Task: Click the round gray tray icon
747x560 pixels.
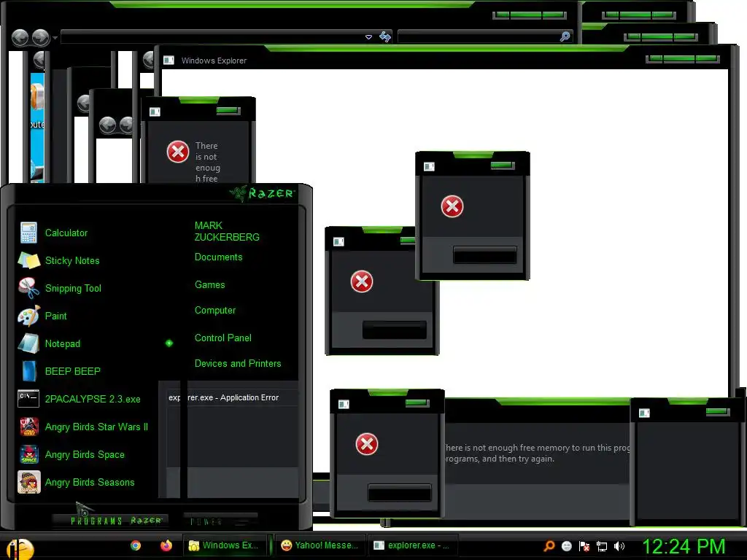Action: 566,546
